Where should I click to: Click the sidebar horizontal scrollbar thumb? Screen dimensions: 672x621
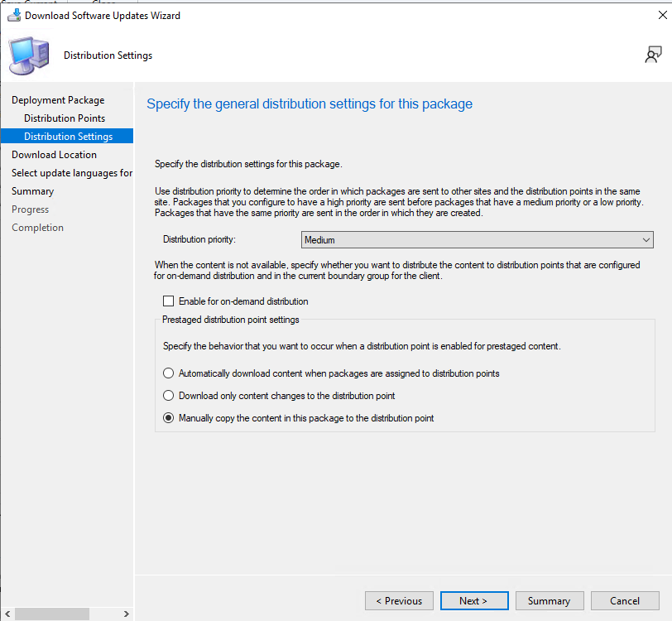coord(52,614)
